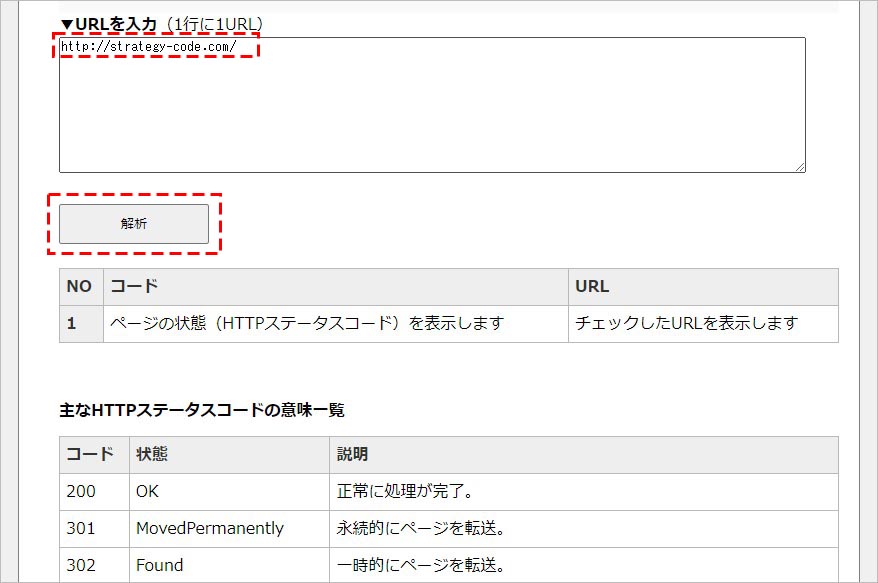Click the コード header beside NO column
This screenshot has width=878, height=583.
(x=134, y=286)
